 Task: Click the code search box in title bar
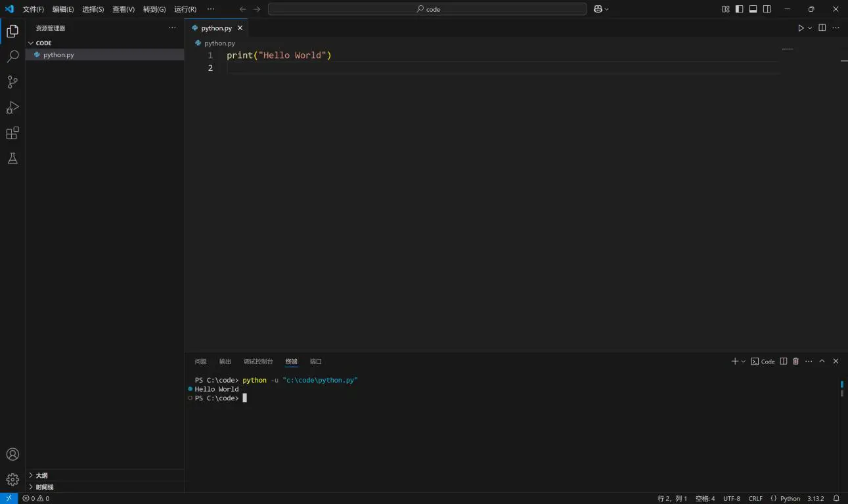(x=427, y=9)
